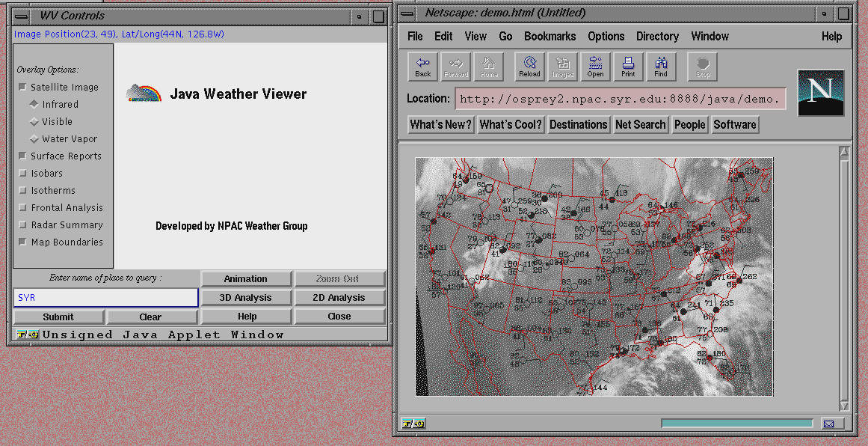868x446 pixels.
Task: Submit the place query
Action: (58, 317)
